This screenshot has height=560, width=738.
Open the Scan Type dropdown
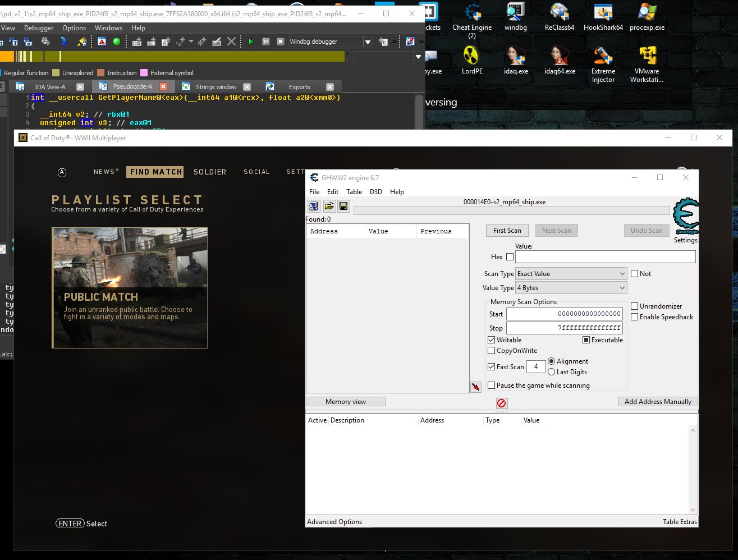[x=571, y=274]
